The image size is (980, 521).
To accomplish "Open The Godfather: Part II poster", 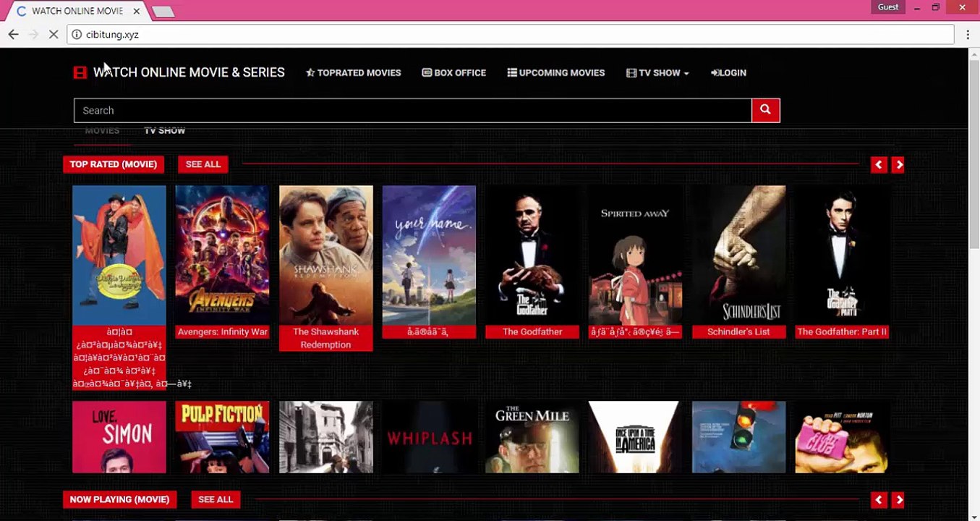I will point(842,255).
